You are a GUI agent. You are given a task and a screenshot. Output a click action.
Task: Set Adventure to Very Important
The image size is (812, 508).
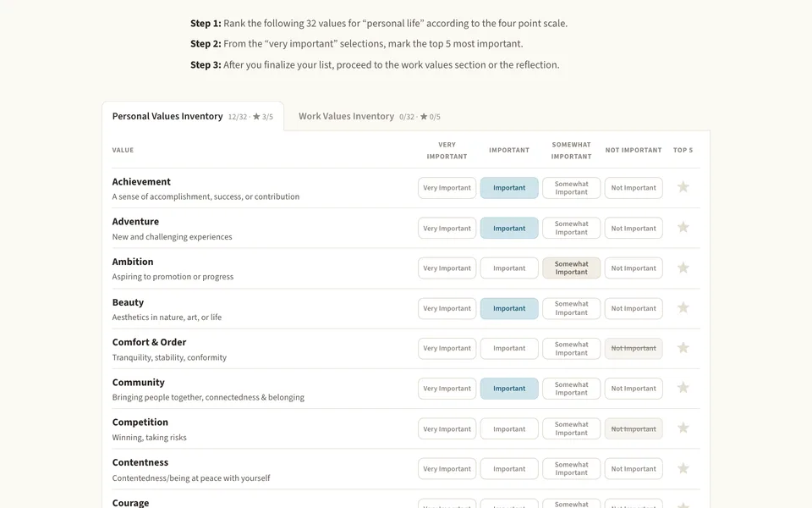click(447, 228)
